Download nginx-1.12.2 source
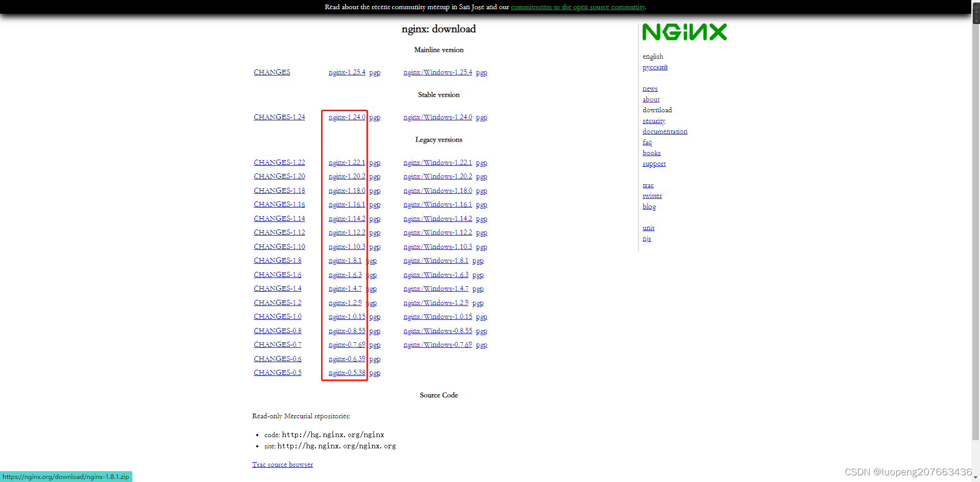The width and height of the screenshot is (980, 482). (347, 233)
